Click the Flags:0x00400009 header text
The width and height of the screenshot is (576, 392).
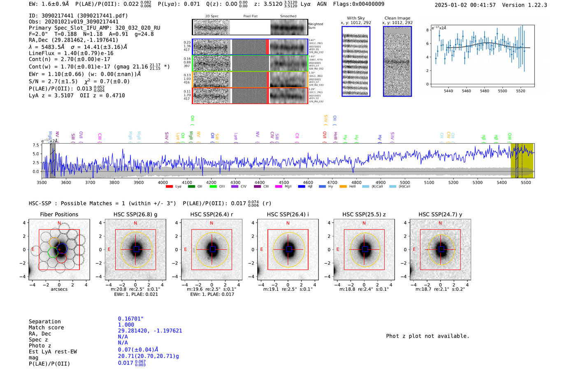pos(359,4)
